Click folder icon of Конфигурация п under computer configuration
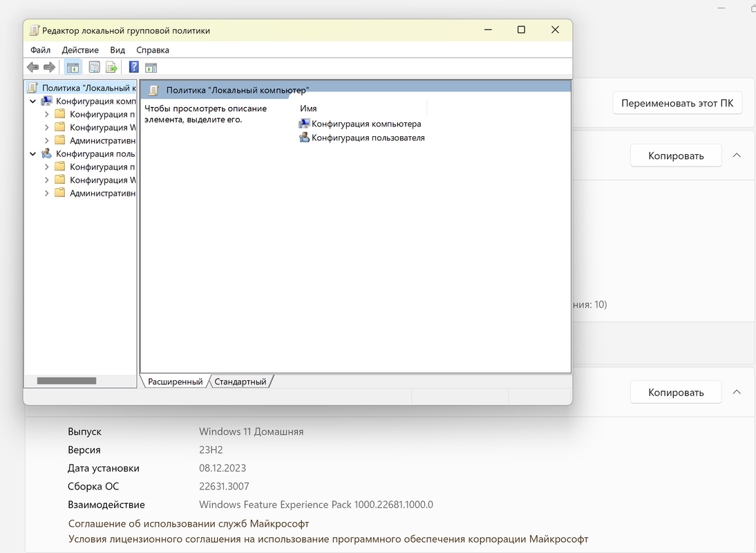 (x=60, y=114)
